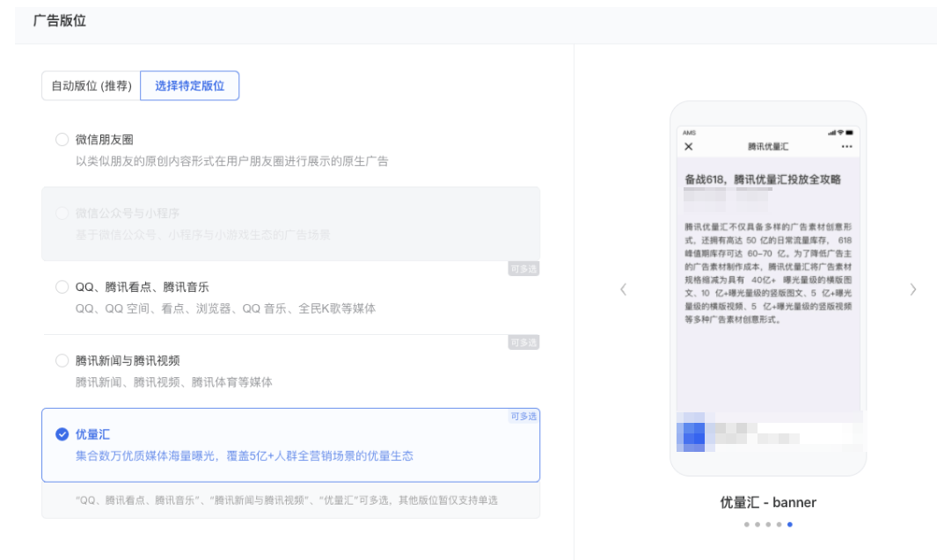Click 可多选 tag on 优量汇 card
Viewport: 937px width, 560px height.
pos(523,416)
